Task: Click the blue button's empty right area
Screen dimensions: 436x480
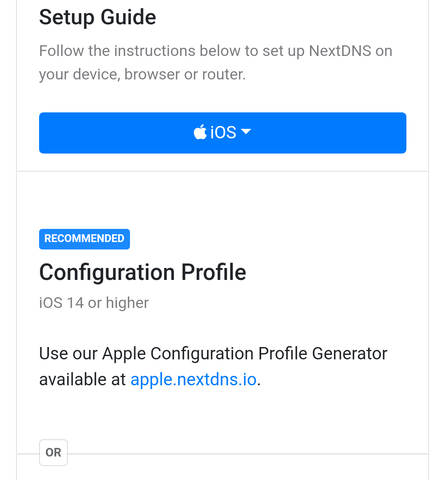Action: [330, 133]
